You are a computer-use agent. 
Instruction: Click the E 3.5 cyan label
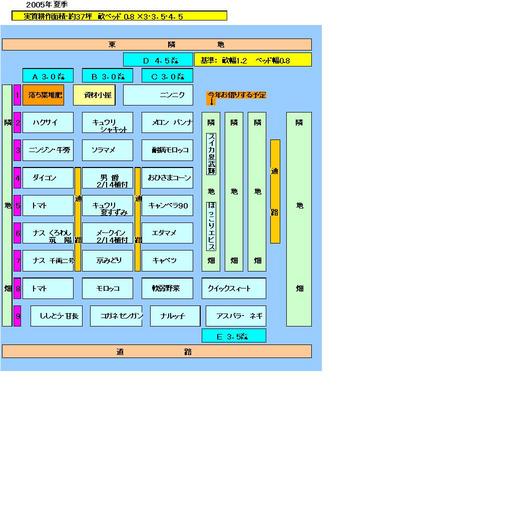tap(234, 336)
